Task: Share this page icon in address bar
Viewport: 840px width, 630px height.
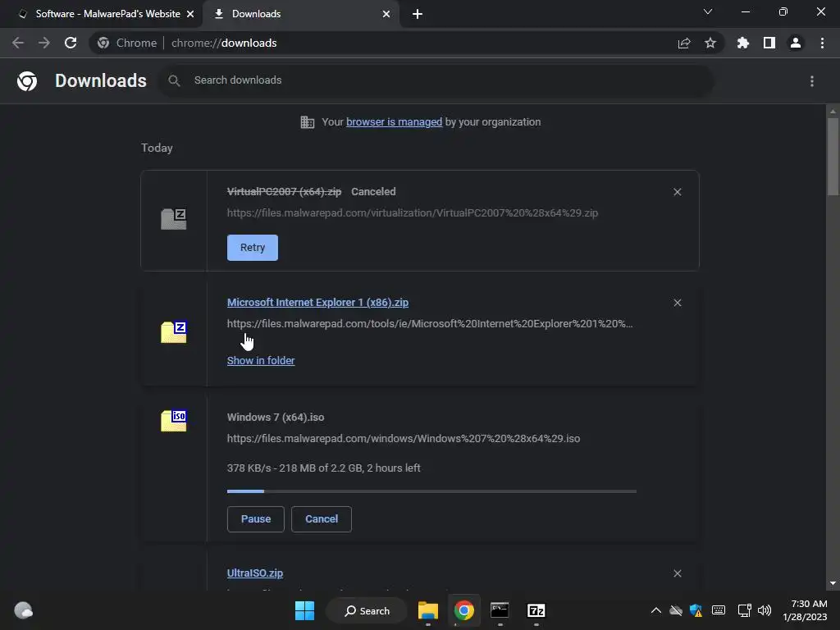Action: (x=684, y=43)
